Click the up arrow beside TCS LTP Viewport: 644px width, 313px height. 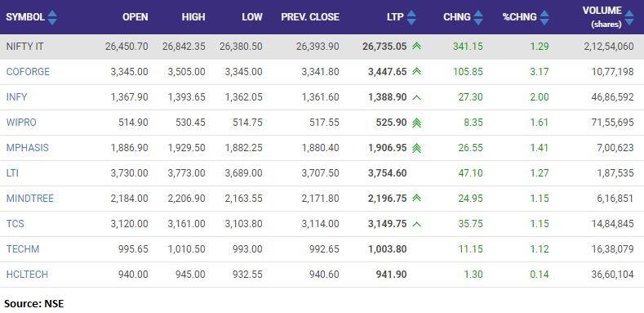pyautogui.click(x=416, y=224)
